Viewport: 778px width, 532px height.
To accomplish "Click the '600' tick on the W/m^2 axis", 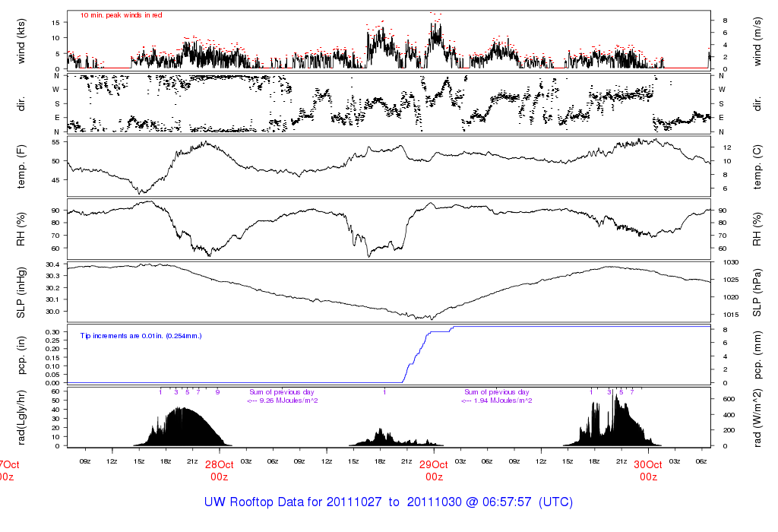I will tap(729, 399).
